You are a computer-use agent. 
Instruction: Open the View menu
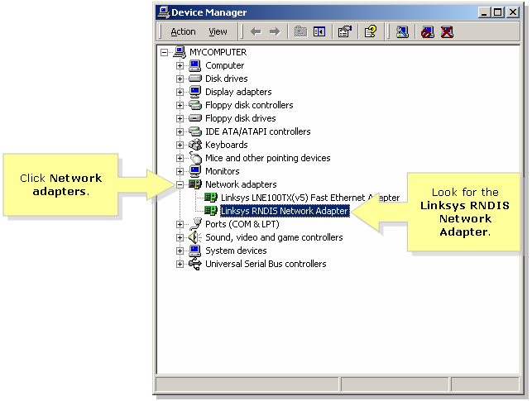click(218, 32)
